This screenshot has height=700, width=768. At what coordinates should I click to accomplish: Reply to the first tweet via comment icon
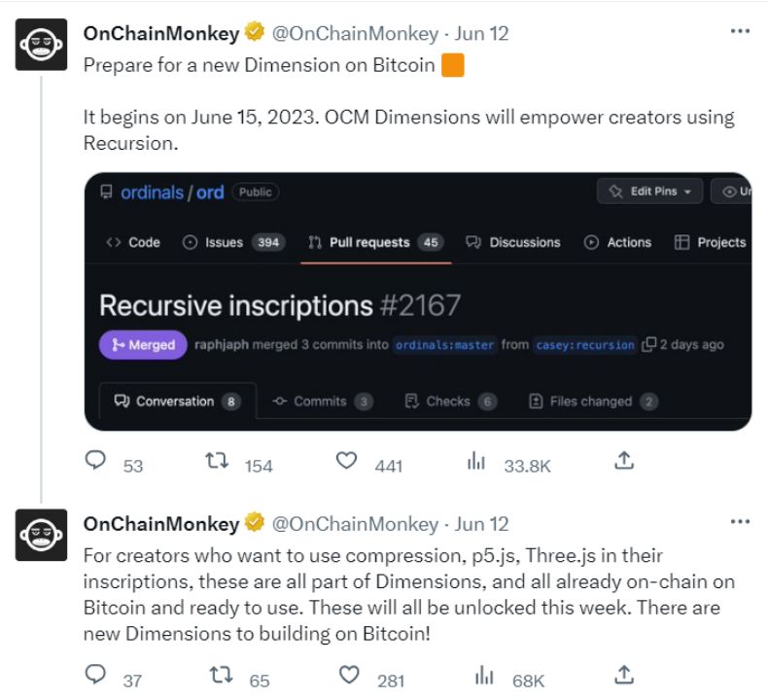pos(95,461)
